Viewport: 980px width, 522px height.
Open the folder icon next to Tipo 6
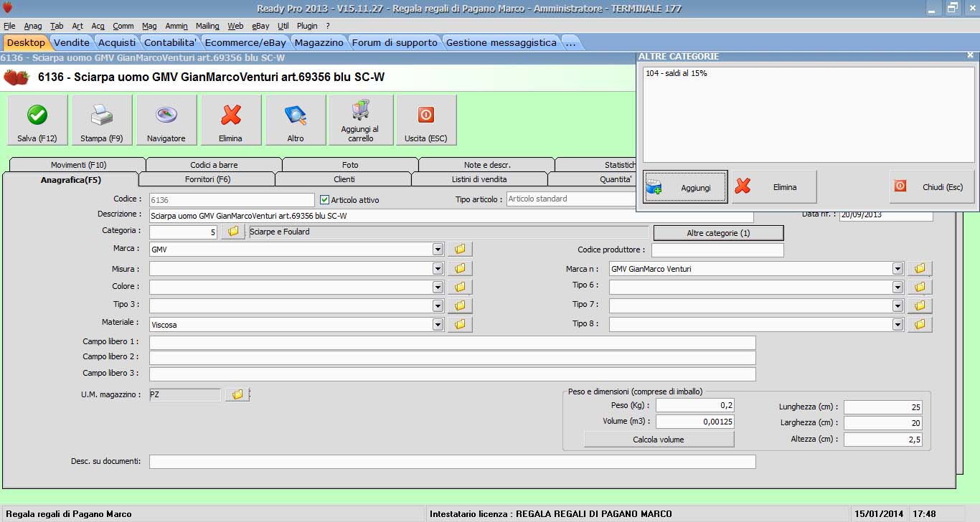(920, 287)
